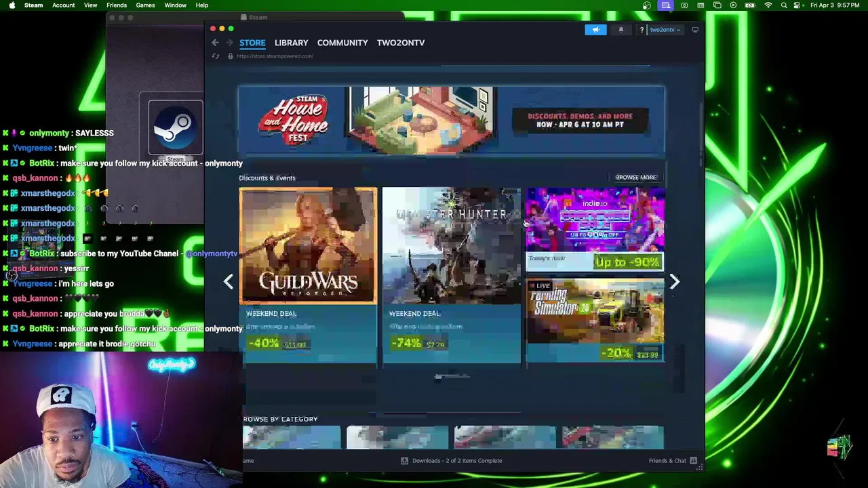868x488 pixels.
Task: Switch to Big Picture mode with the monitor icon
Action: (x=695, y=30)
